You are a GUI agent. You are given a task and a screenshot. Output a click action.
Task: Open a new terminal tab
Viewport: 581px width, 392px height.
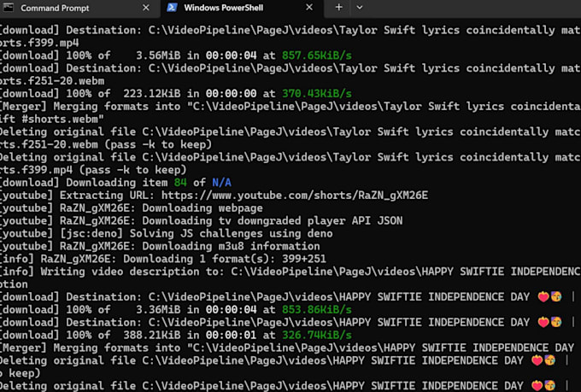coord(338,7)
